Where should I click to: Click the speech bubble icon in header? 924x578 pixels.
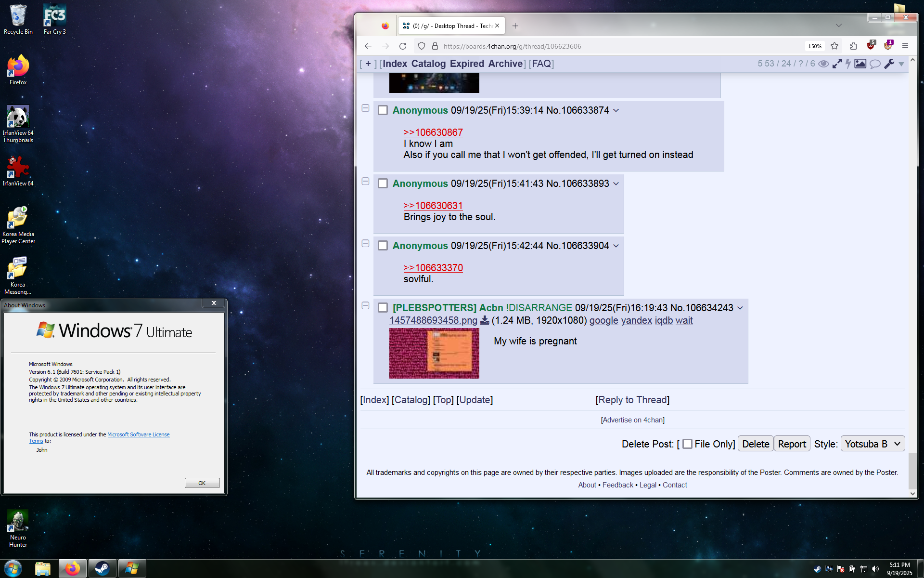pos(875,64)
